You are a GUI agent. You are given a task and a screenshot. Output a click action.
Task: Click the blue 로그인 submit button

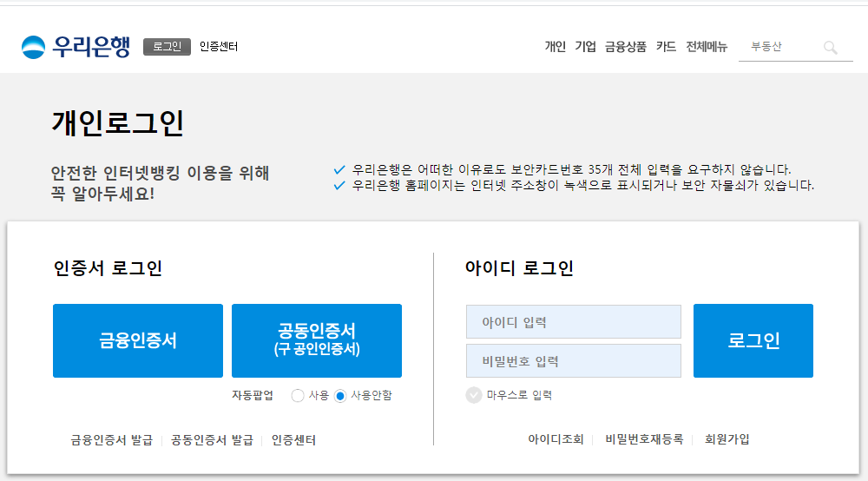pyautogui.click(x=753, y=340)
